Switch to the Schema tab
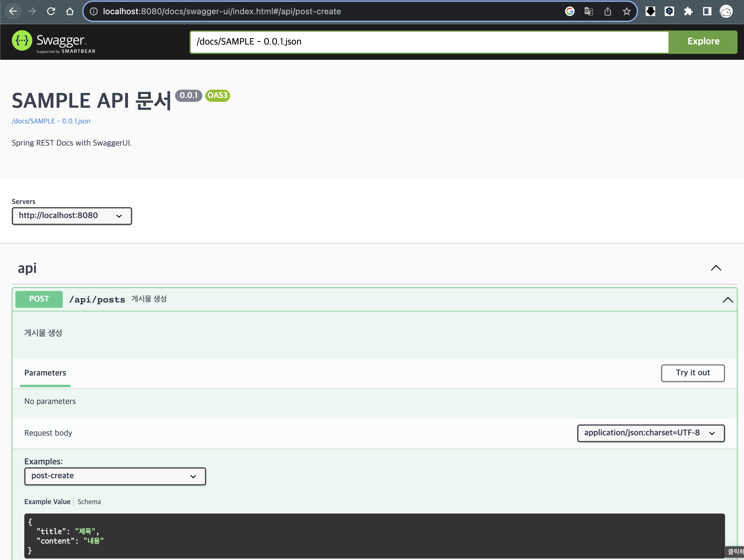The height and width of the screenshot is (560, 744). pos(89,501)
